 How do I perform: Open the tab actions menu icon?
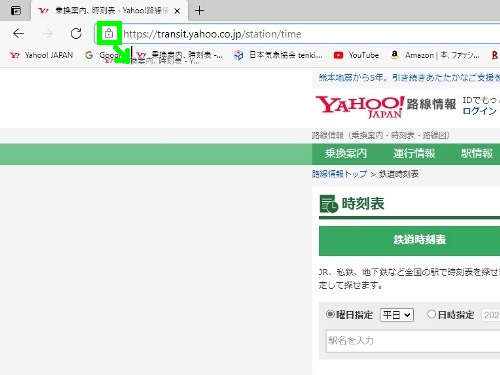point(16,11)
